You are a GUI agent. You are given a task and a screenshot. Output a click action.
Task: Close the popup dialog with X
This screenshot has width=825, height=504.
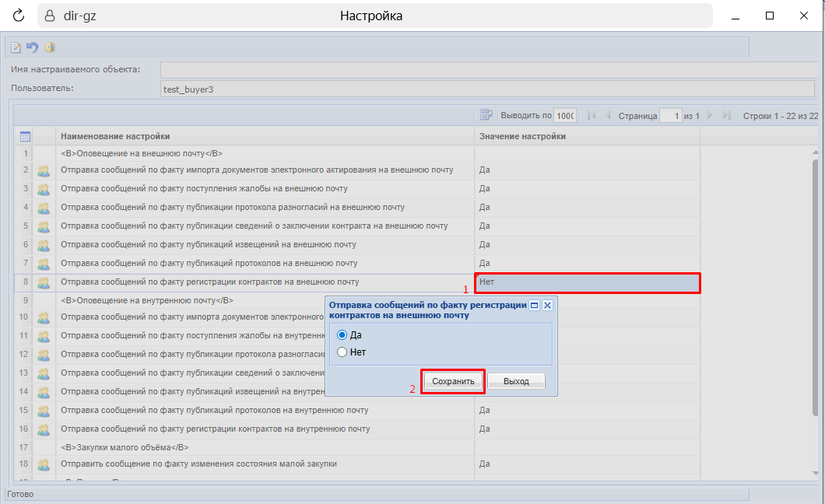[547, 306]
